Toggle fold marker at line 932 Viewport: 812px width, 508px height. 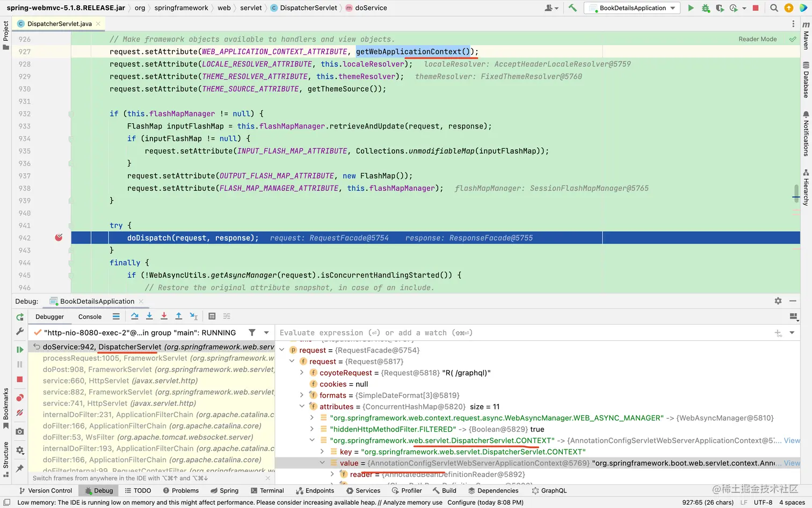click(71, 114)
